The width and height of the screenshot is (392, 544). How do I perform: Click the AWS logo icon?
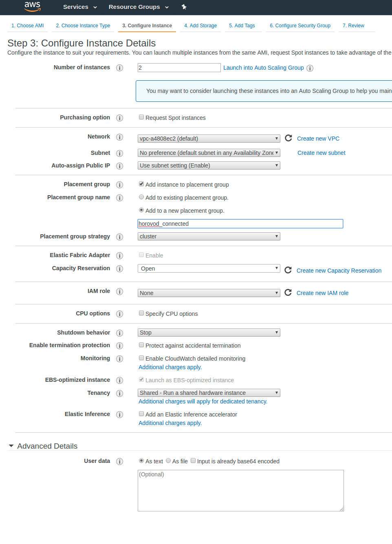[x=32, y=7]
